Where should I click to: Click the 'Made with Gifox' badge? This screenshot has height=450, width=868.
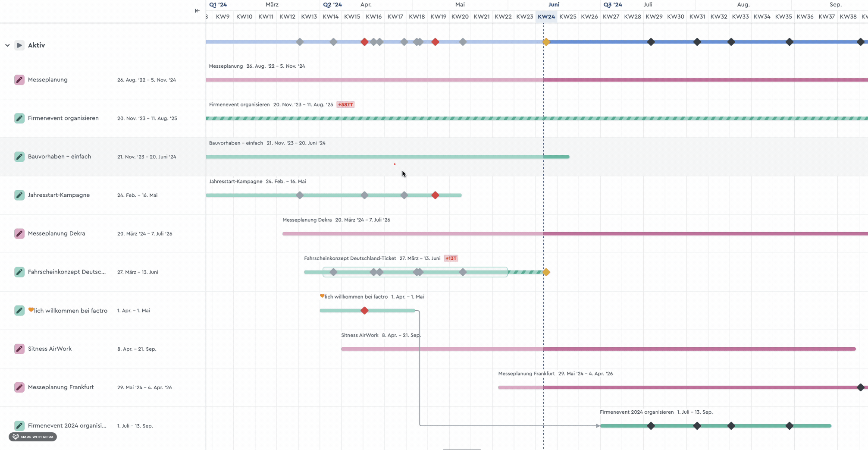pyautogui.click(x=33, y=437)
